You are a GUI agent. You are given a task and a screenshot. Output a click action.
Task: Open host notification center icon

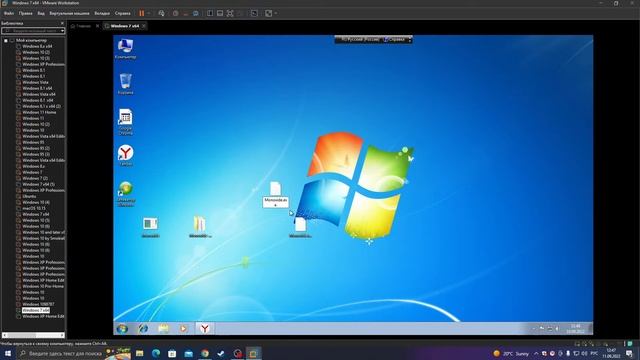tap(629, 353)
